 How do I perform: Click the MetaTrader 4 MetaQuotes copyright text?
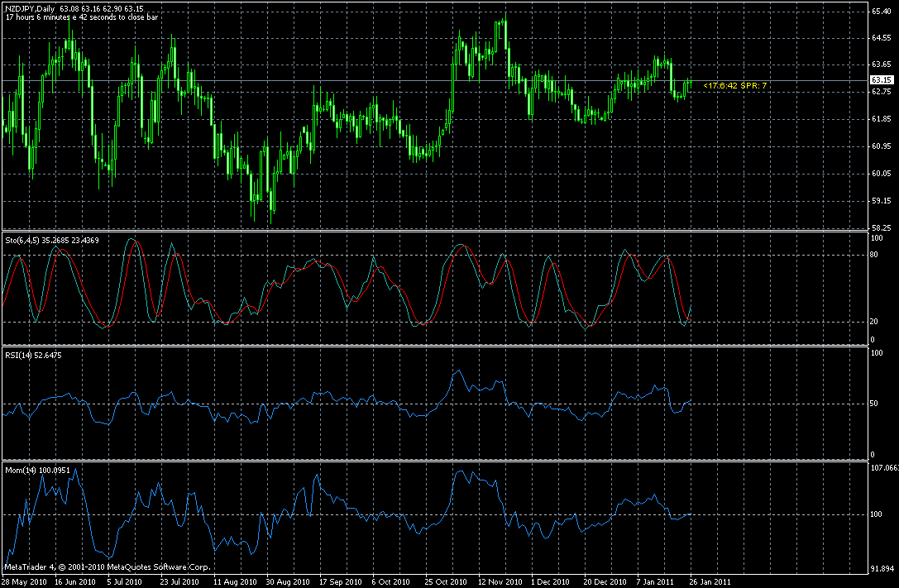tap(108, 567)
